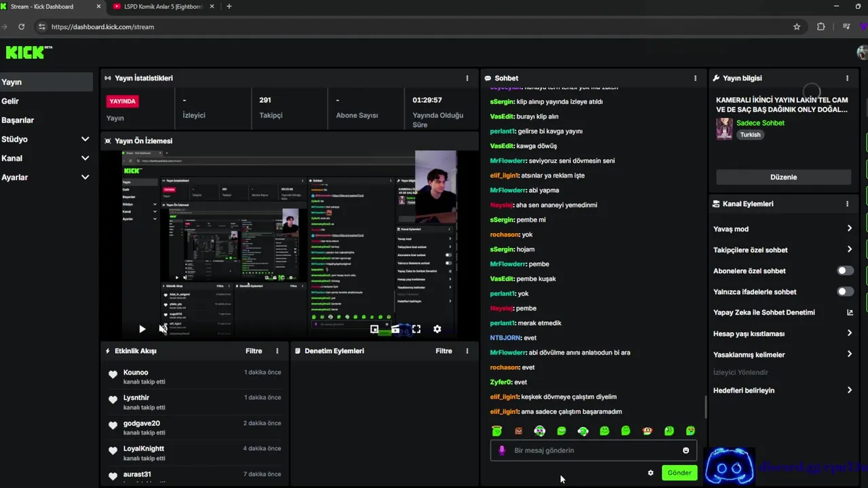Click follower Lysnthir in activity feed

click(136, 398)
